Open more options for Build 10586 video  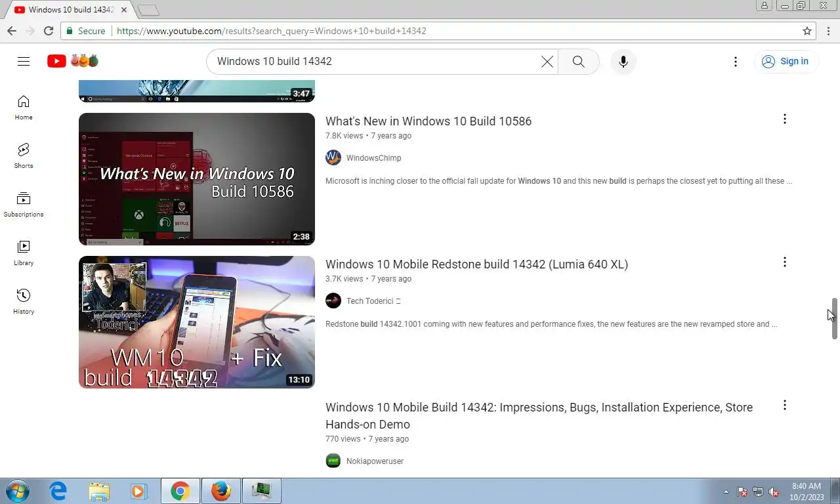784,119
